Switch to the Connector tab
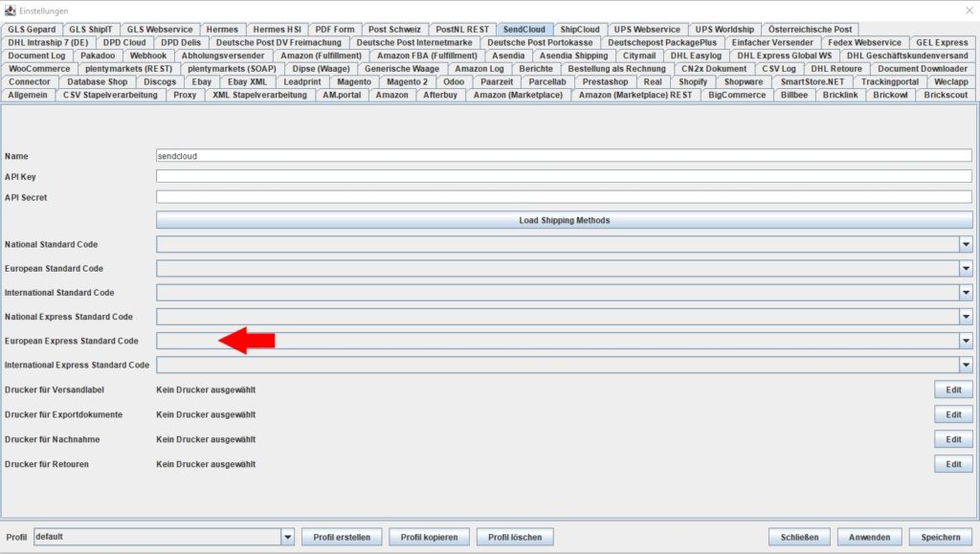980x554 pixels. (30, 82)
